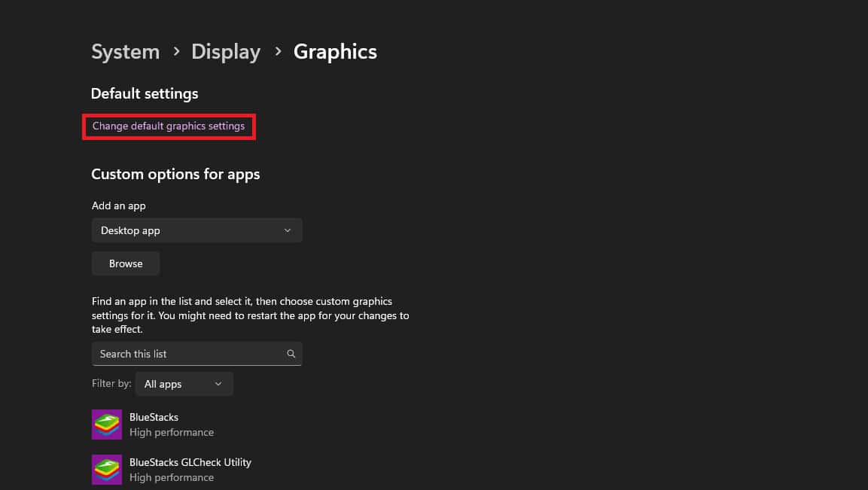Expand the Desktop app dropdown
This screenshot has width=868, height=490.
pyautogui.click(x=197, y=230)
